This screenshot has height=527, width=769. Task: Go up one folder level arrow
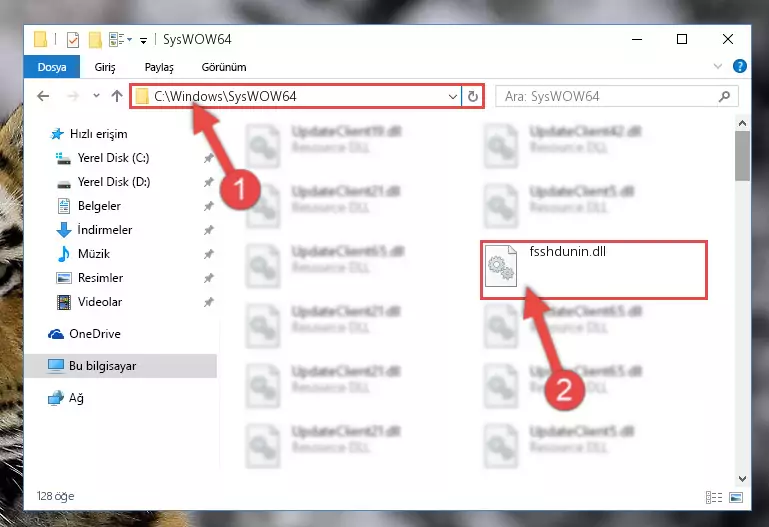(117, 96)
